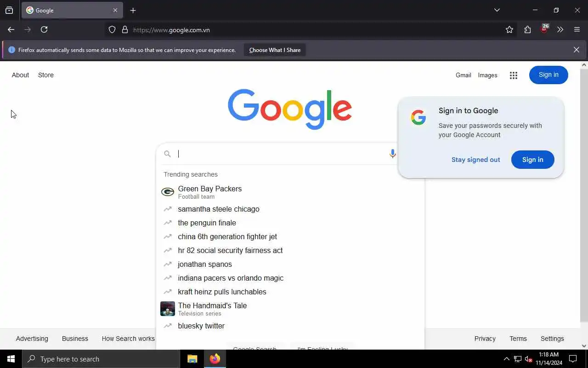Open Images link

coord(487,75)
